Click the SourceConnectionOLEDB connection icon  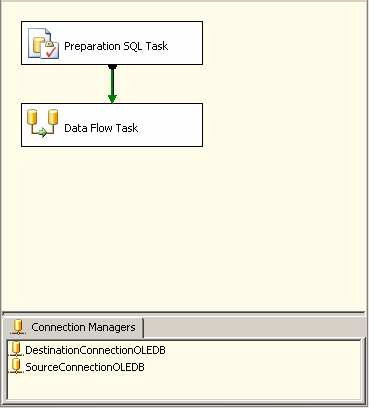coord(16,366)
